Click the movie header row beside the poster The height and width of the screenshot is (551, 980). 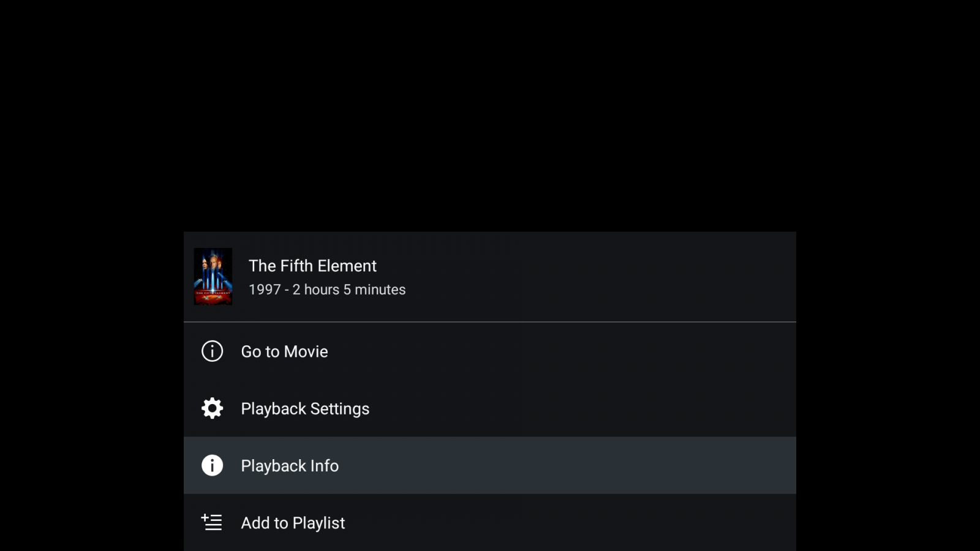[x=490, y=277]
